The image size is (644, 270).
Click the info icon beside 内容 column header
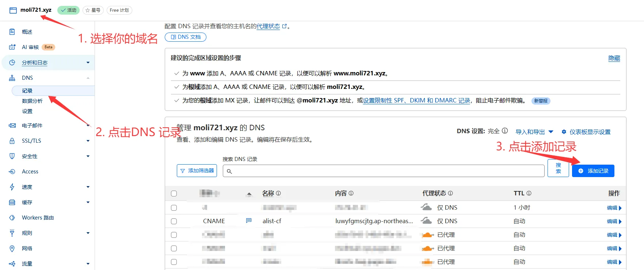tap(351, 193)
